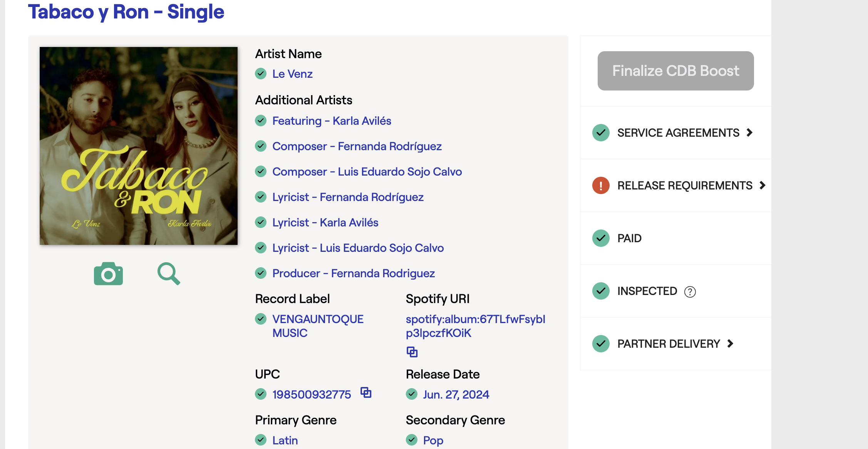This screenshot has height=449, width=868.
Task: Open the Partner Delivery section
Action: pos(669,343)
